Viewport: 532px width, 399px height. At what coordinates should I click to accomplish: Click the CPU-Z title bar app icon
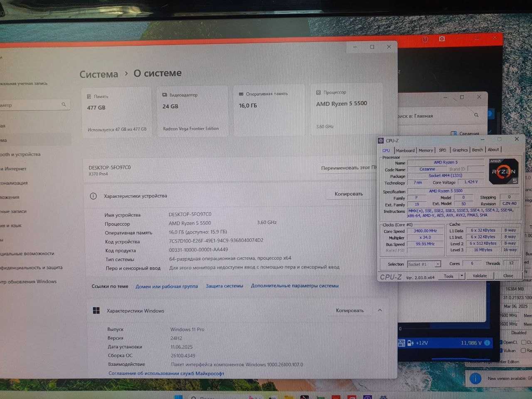[381, 140]
